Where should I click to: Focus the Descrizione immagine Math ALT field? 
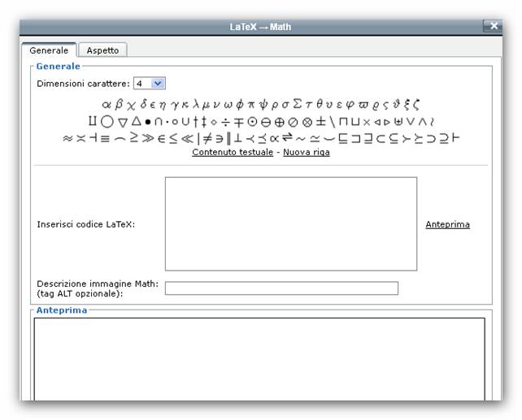click(281, 288)
